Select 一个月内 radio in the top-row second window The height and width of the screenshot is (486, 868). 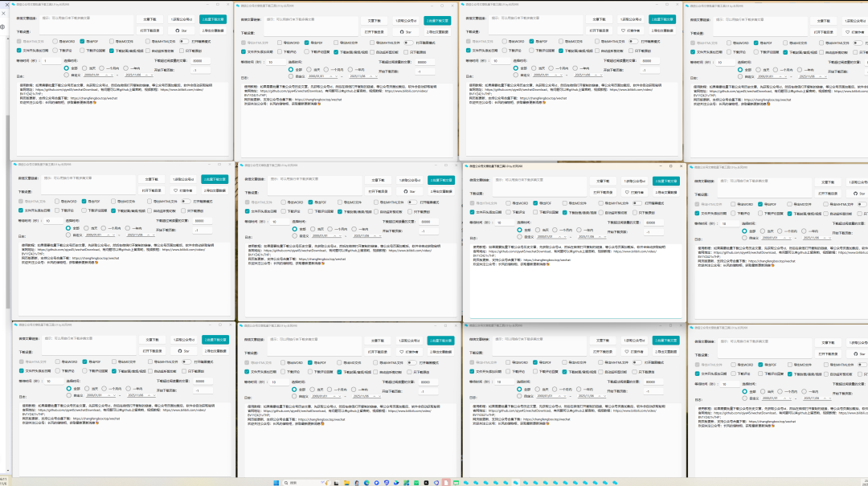(x=326, y=70)
